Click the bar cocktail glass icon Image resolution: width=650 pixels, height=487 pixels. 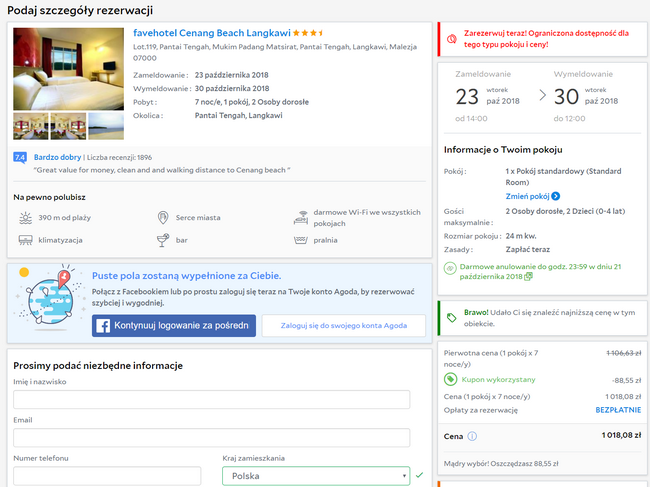click(x=163, y=240)
